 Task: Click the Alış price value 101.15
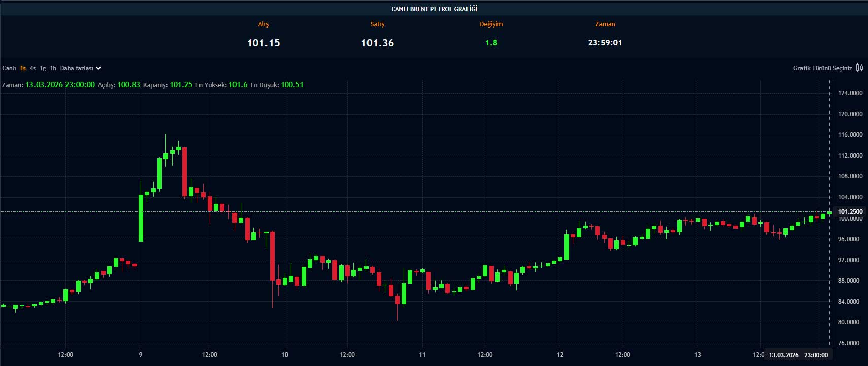(x=263, y=43)
